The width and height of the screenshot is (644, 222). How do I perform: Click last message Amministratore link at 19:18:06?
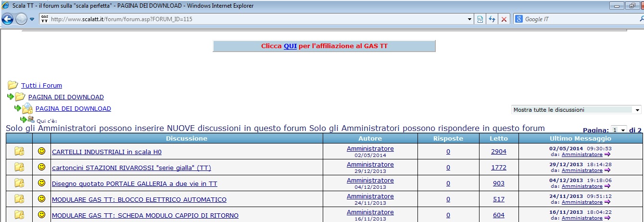click(582, 186)
